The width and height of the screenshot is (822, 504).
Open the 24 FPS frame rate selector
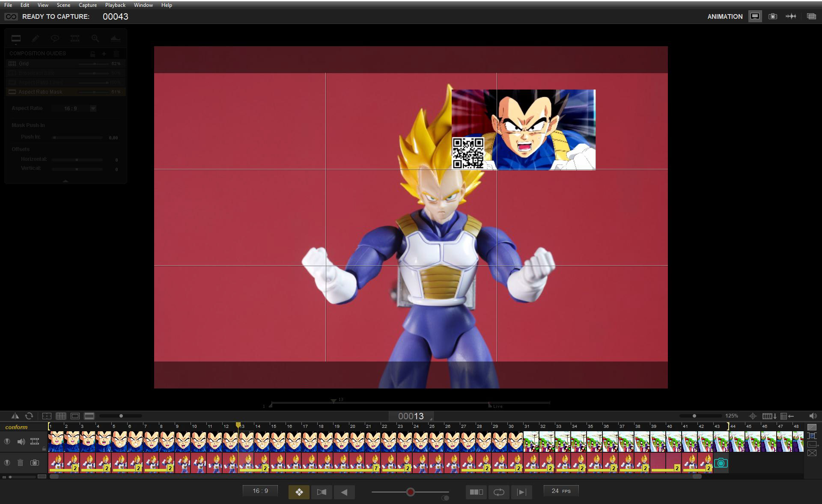(x=561, y=491)
